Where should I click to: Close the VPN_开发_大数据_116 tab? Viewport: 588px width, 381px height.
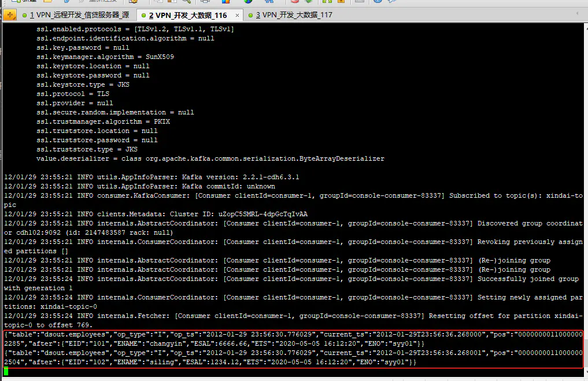237,16
